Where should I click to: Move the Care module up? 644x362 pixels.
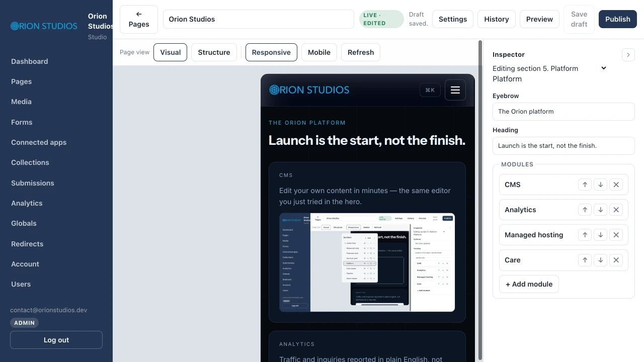(585, 260)
